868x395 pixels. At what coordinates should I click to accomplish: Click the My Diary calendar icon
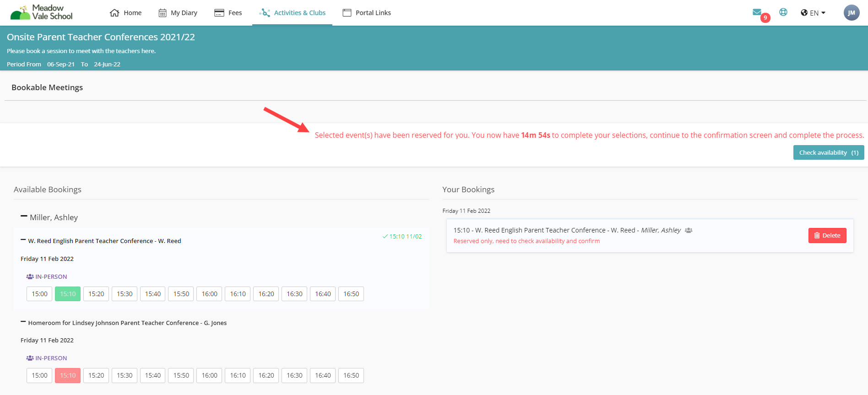(163, 13)
